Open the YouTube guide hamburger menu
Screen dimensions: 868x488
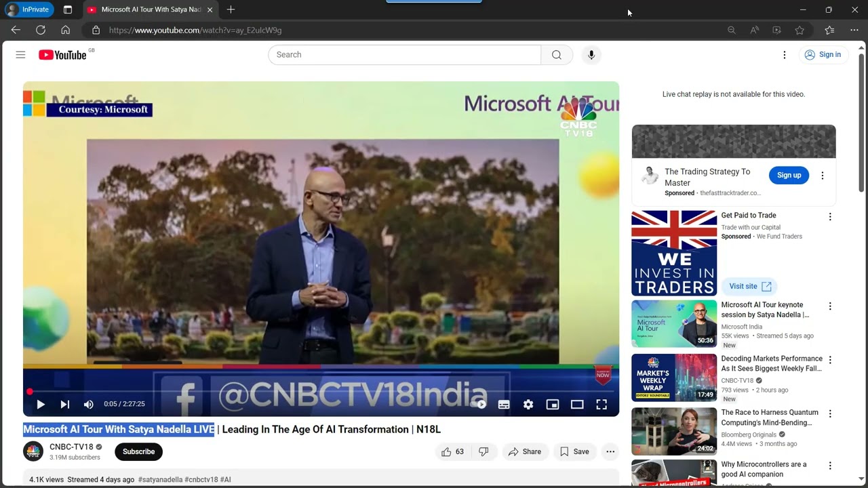click(x=20, y=55)
